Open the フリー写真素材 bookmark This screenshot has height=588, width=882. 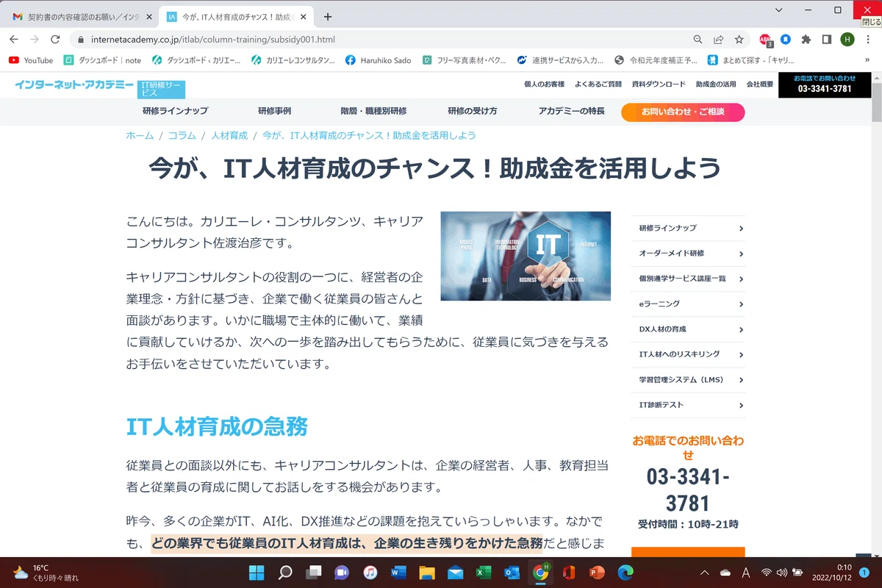pyautogui.click(x=465, y=60)
